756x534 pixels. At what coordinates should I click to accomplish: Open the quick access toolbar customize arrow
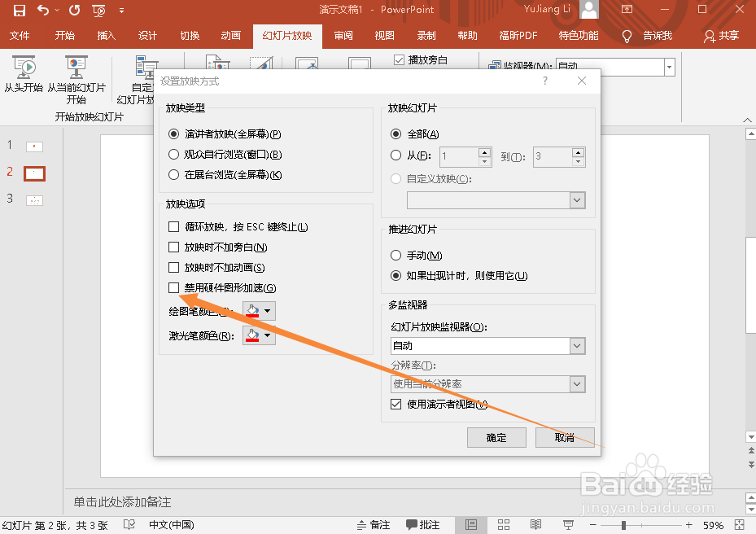pos(121,10)
